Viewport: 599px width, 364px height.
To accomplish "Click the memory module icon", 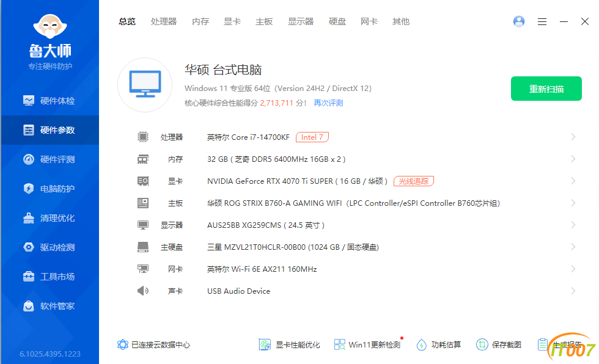I will (143, 159).
